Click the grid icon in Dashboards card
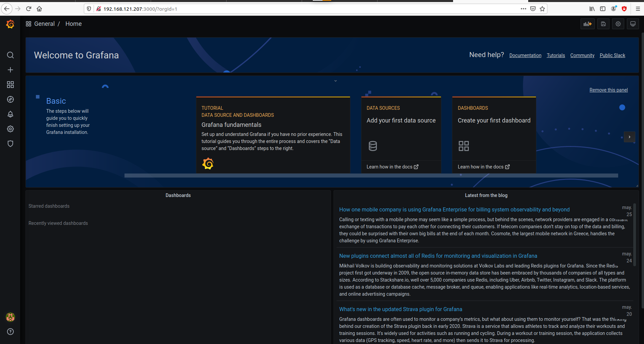Screen dimensions: 644x344 coord(464,146)
